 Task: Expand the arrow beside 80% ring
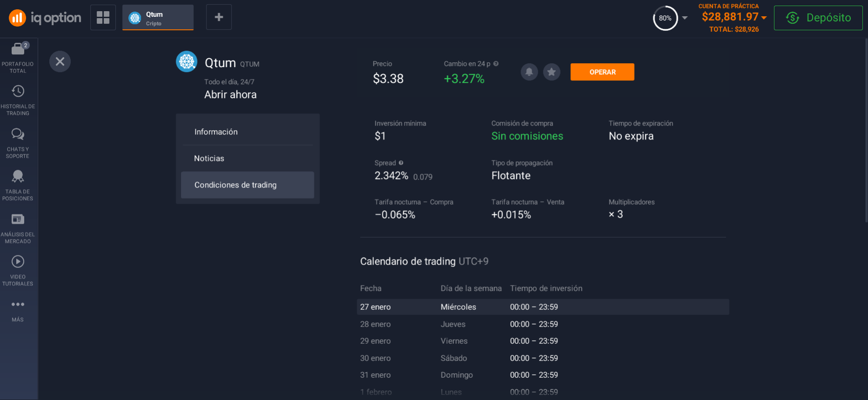point(685,18)
